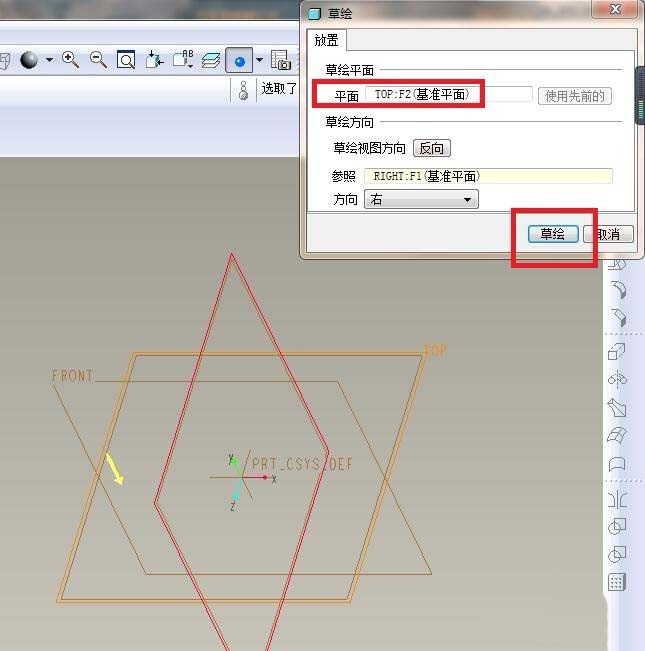Click the reorient view icon with arrows
The width and height of the screenshot is (645, 651).
(154, 60)
